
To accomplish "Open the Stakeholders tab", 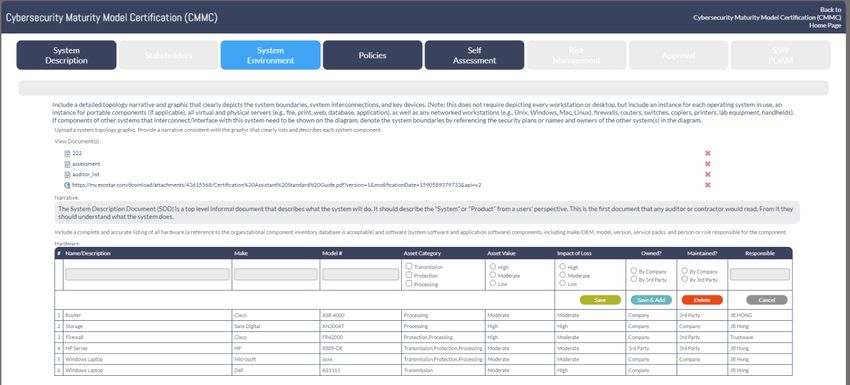I will coord(169,55).
